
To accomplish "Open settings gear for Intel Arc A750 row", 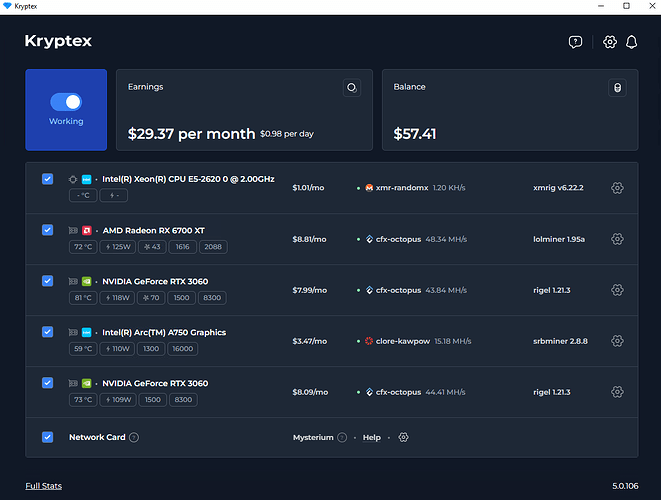I will (617, 341).
